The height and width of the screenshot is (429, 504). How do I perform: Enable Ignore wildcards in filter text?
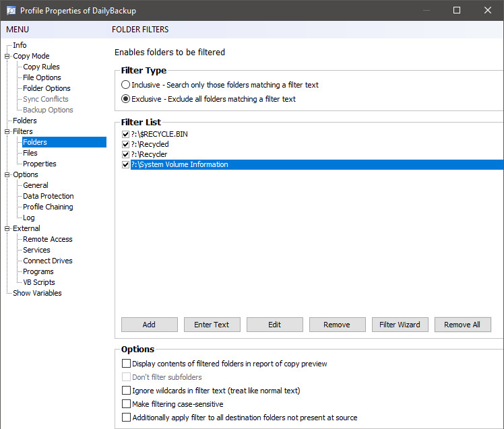pyautogui.click(x=126, y=391)
